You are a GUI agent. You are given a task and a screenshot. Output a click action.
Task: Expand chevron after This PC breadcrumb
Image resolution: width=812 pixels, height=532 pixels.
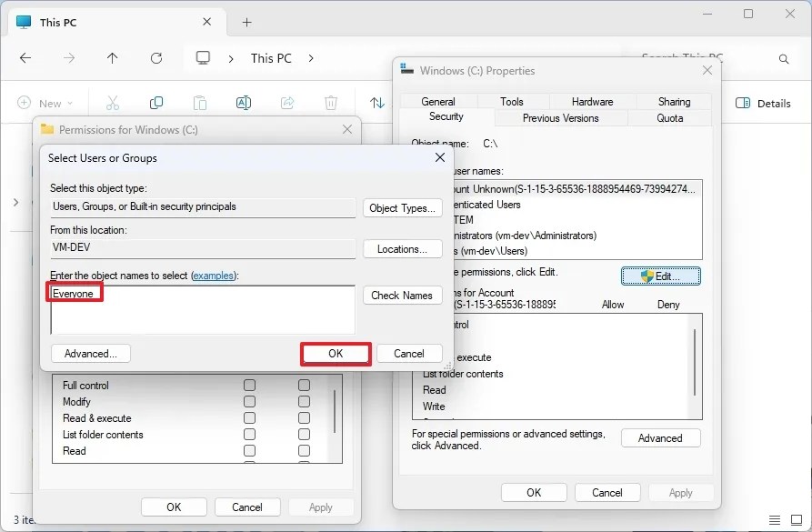[x=311, y=58]
